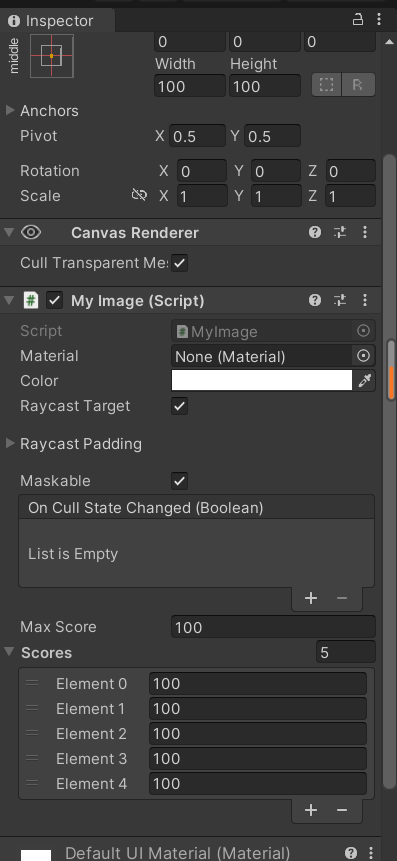Open the anchor presets box

[52, 55]
